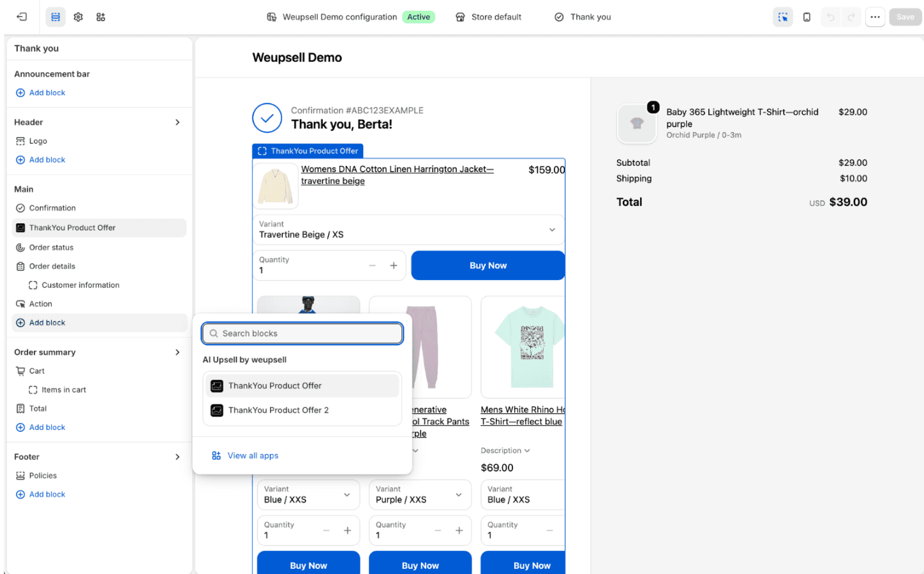Click the confirmation checkmark circle icon
This screenshot has width=924, height=574.
(267, 118)
